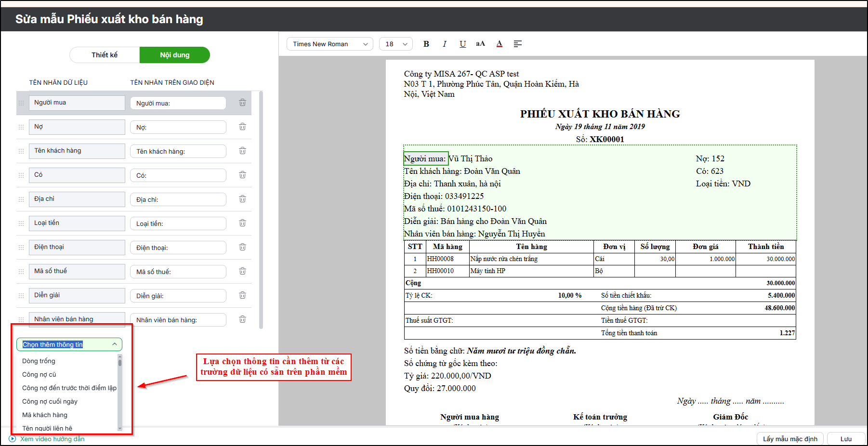Select Mã khách hàng option

click(x=45, y=415)
